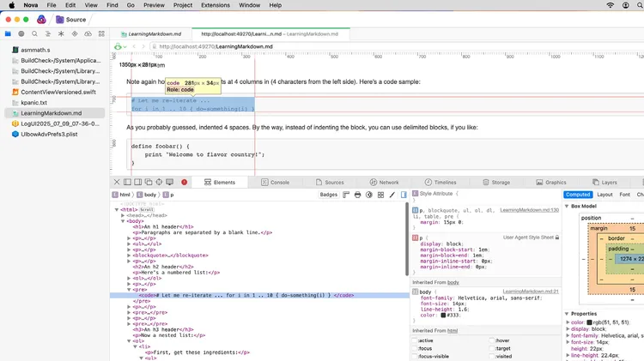The image size is (644, 361).
Task: Click the print styles printer icon
Action: coord(358,195)
